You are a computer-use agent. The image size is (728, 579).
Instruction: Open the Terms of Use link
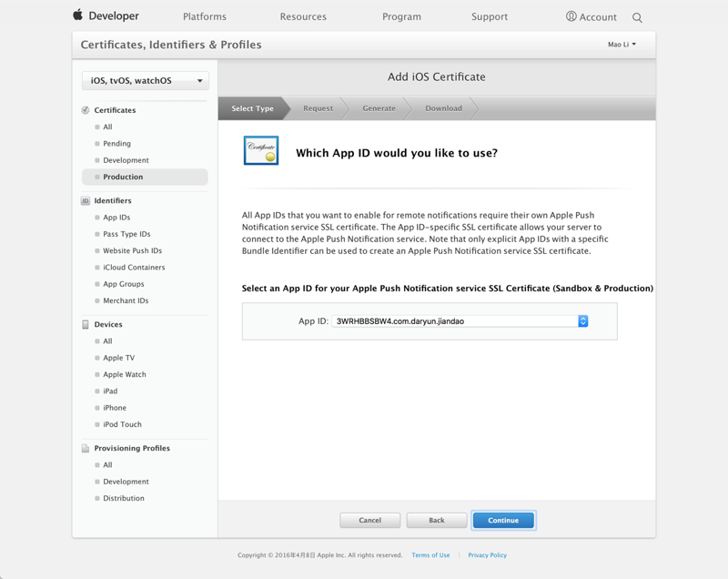(430, 555)
